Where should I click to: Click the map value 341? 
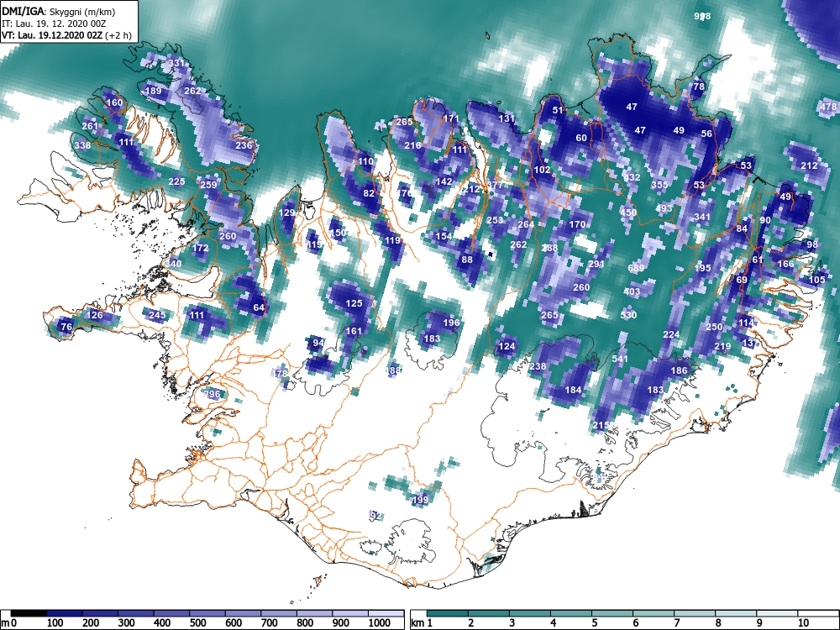(x=702, y=217)
